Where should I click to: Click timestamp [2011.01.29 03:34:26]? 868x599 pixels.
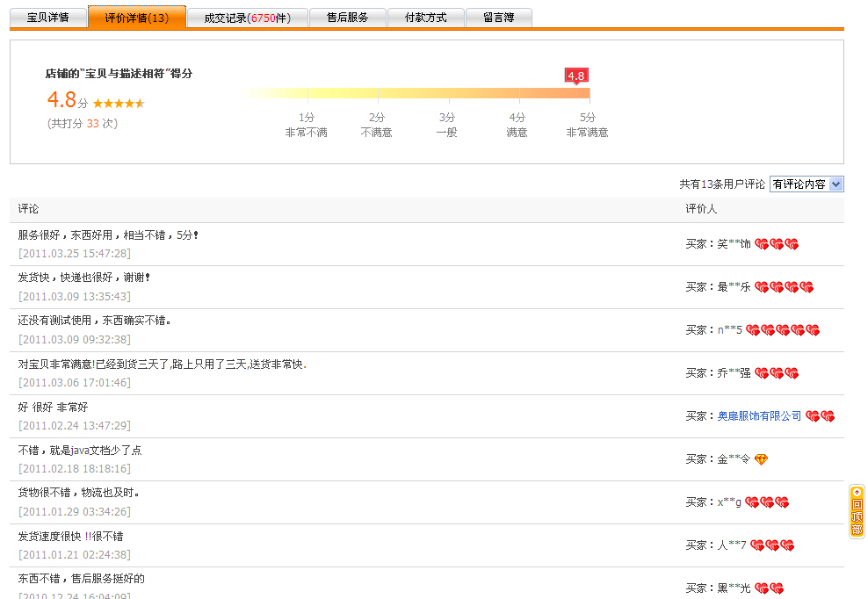75,512
